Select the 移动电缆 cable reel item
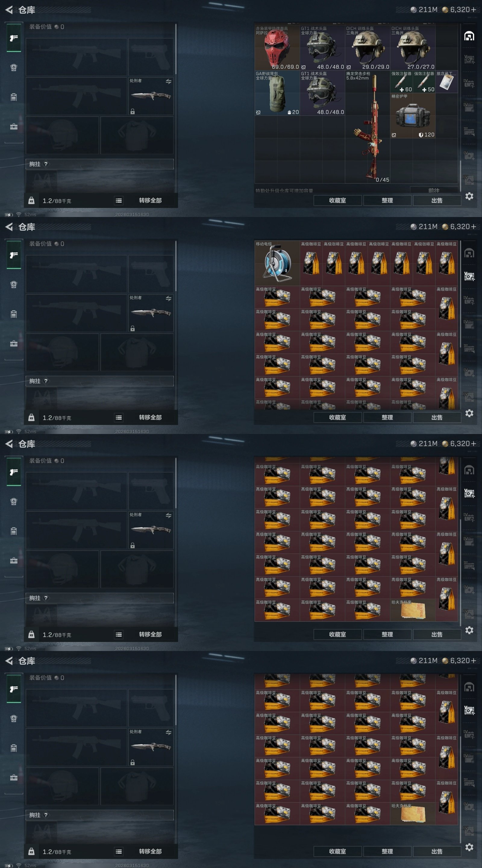Screen dimensions: 482x868 point(277,263)
